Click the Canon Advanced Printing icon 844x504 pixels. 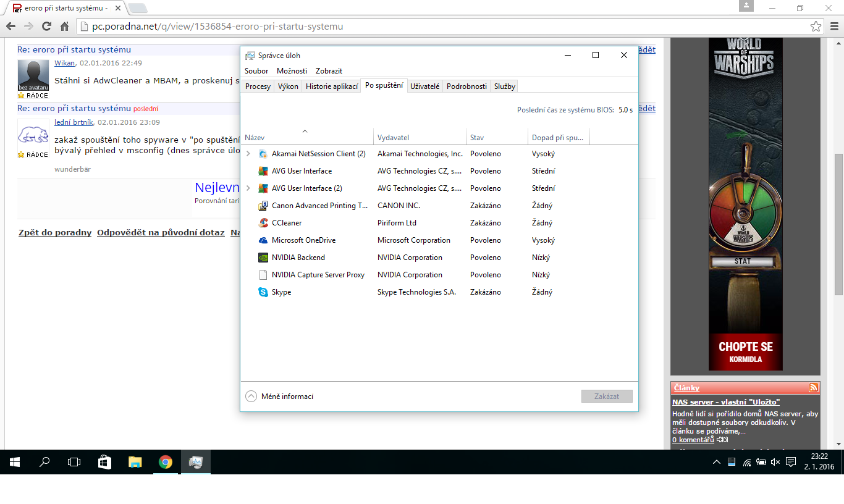pos(263,206)
